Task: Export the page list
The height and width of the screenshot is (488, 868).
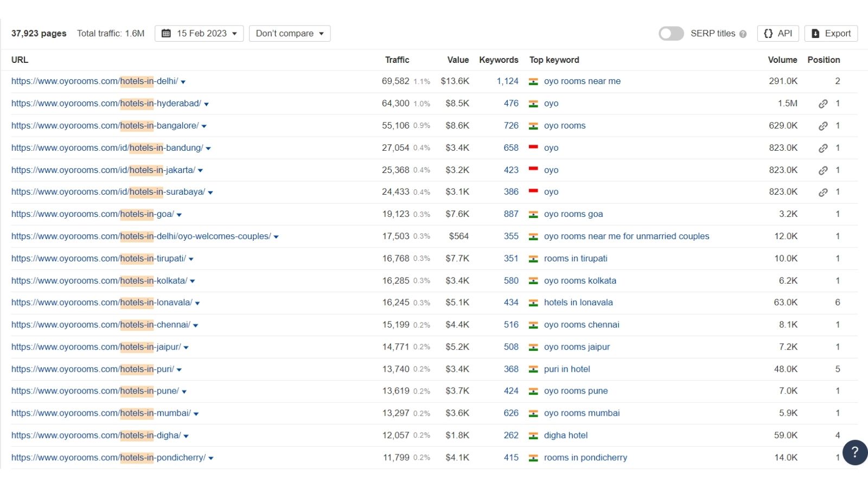Action: [831, 34]
